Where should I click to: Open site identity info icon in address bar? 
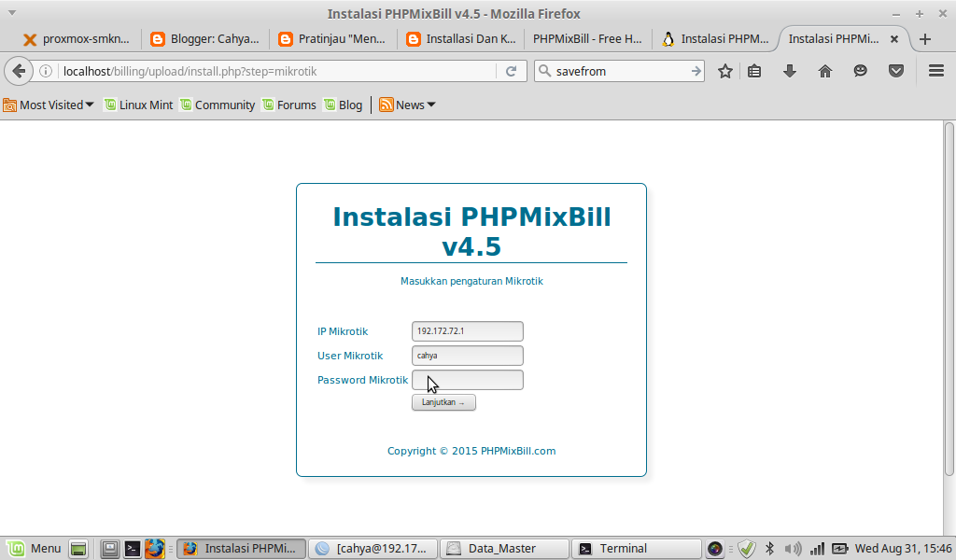click(46, 71)
